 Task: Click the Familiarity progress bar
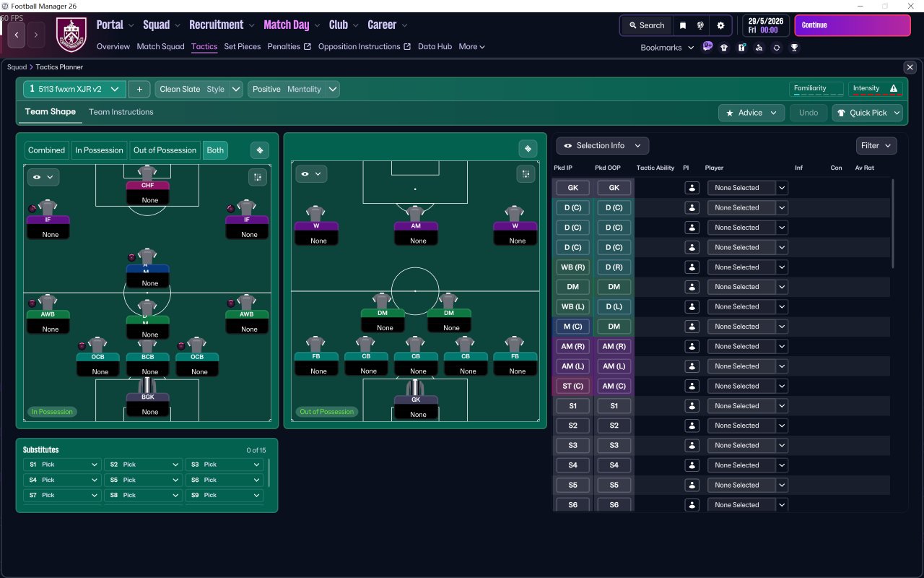(816, 89)
